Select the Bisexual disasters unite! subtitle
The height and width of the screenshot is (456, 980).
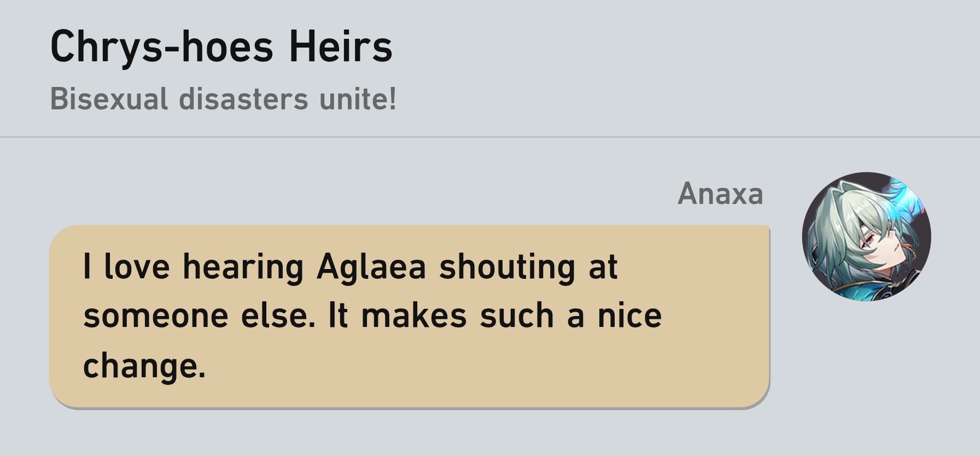coord(223,99)
